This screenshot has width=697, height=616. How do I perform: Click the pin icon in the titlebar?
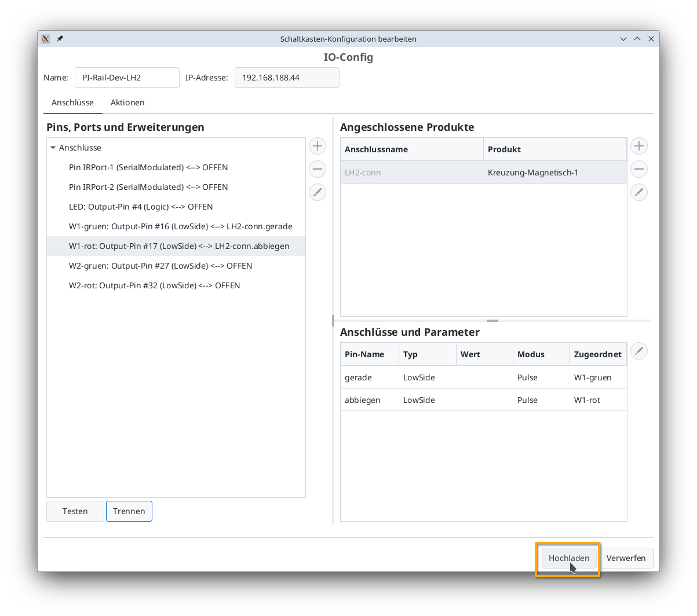(x=60, y=39)
